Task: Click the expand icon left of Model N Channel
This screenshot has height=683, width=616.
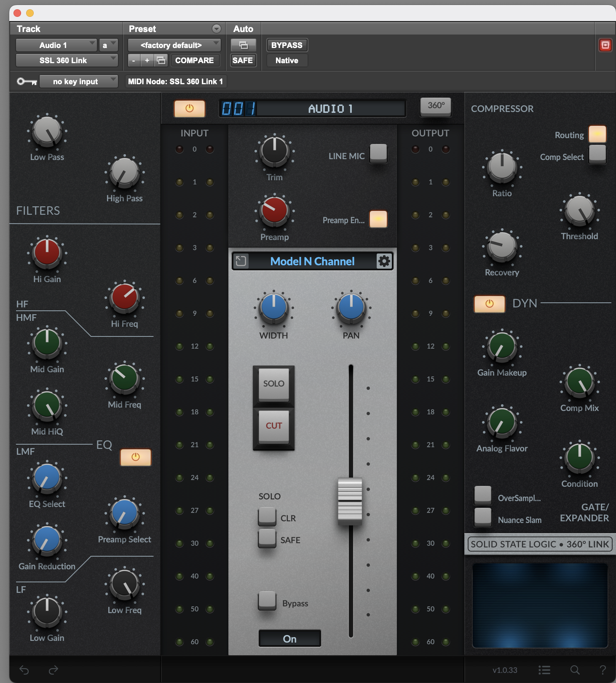Action: (241, 261)
